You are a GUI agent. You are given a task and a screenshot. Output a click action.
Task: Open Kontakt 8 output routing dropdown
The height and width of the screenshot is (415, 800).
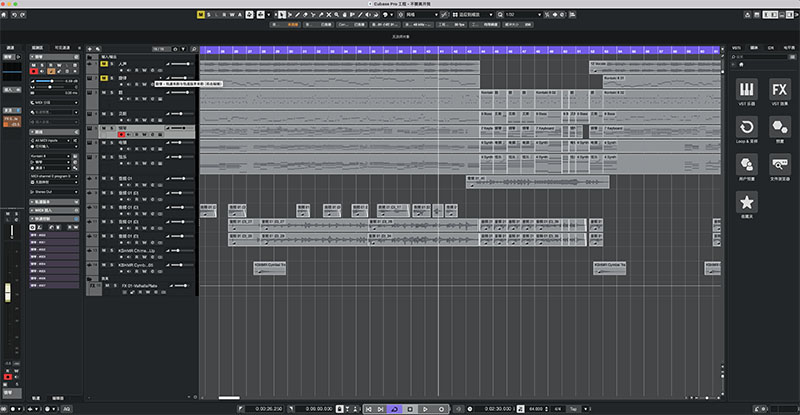coord(51,156)
